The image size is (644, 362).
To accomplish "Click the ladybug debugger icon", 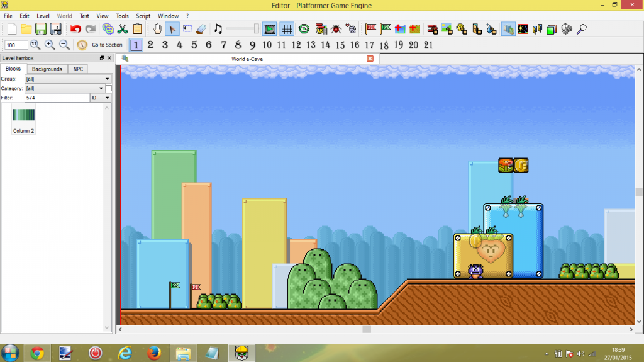I will (x=336, y=29).
